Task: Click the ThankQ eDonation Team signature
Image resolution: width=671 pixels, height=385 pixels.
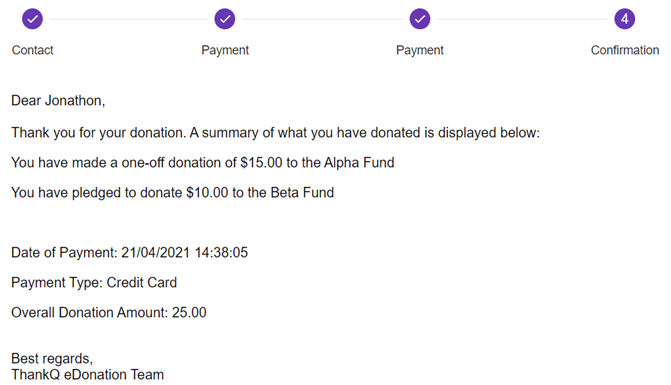Action: (x=87, y=375)
